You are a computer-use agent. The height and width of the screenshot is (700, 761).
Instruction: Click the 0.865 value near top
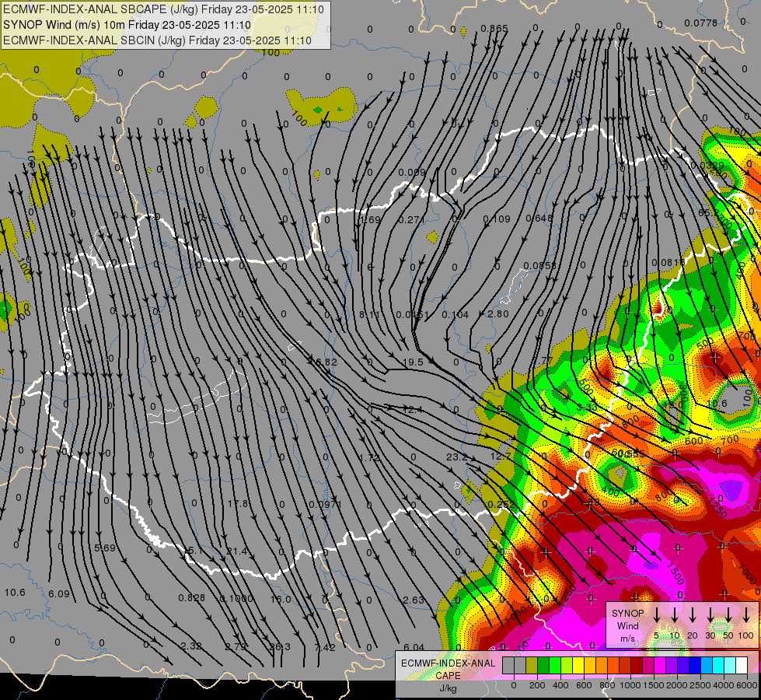[494, 28]
